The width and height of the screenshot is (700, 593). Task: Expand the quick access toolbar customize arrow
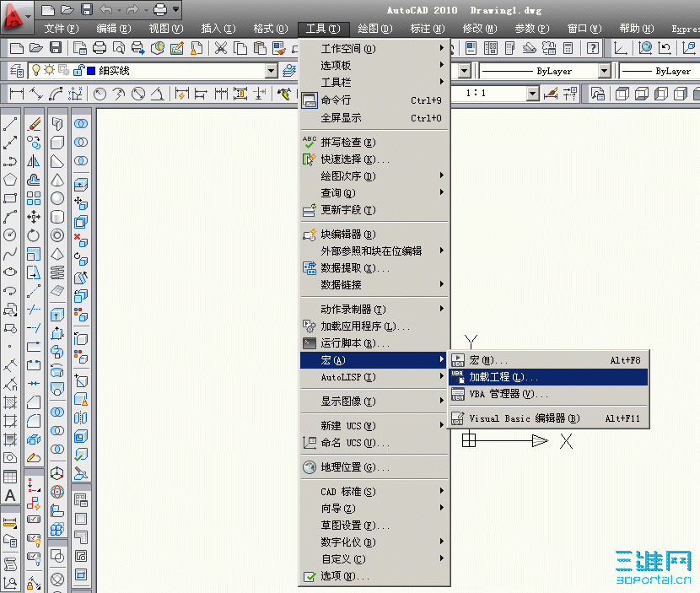176,9
